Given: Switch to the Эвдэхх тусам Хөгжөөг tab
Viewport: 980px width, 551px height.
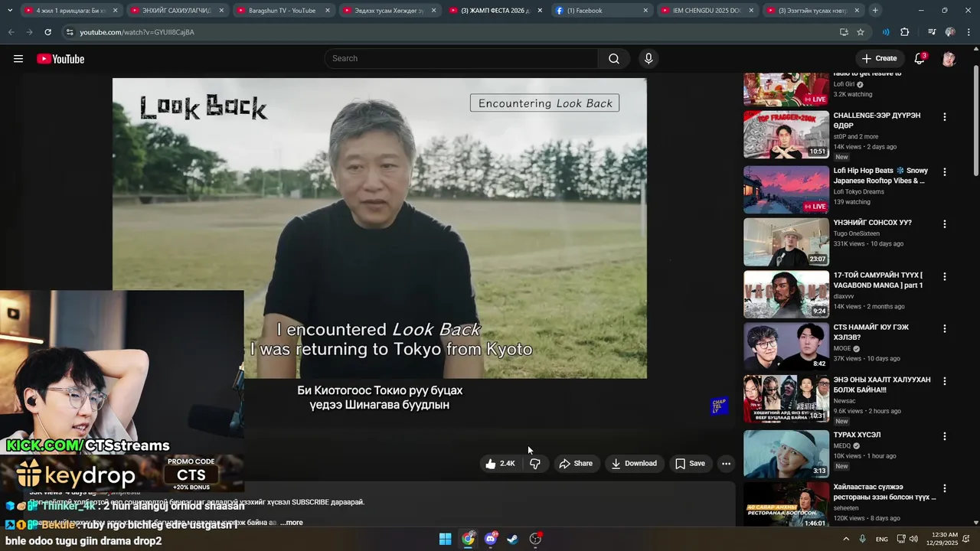Looking at the screenshot, I should click(x=389, y=11).
